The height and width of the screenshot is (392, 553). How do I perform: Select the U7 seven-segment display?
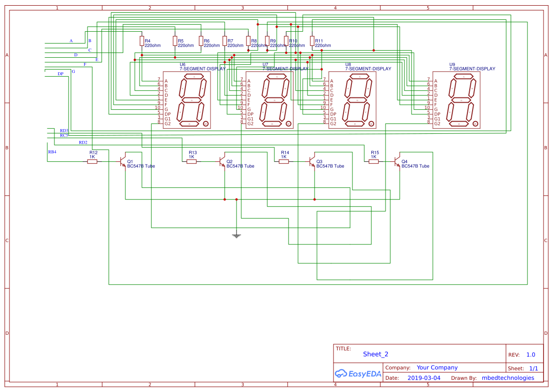pos(270,100)
